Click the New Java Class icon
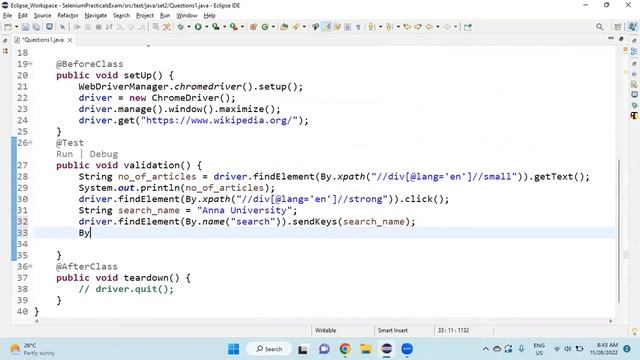 point(265,27)
